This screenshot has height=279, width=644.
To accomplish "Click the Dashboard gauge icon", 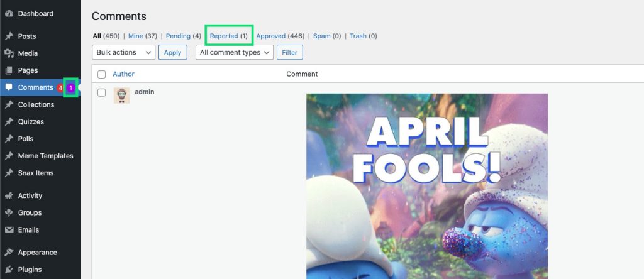I will [9, 14].
